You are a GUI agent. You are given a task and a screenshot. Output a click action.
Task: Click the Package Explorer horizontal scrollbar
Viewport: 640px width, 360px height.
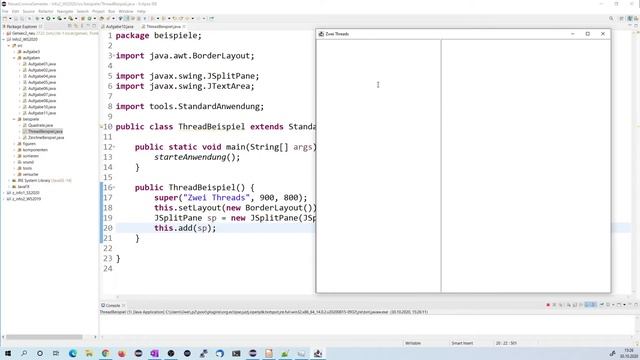point(44,337)
